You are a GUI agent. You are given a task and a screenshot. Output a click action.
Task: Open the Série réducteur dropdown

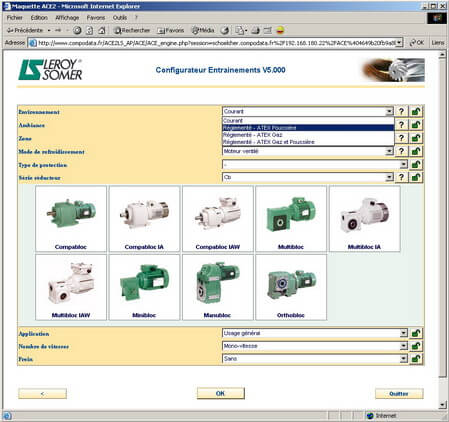(x=308, y=177)
